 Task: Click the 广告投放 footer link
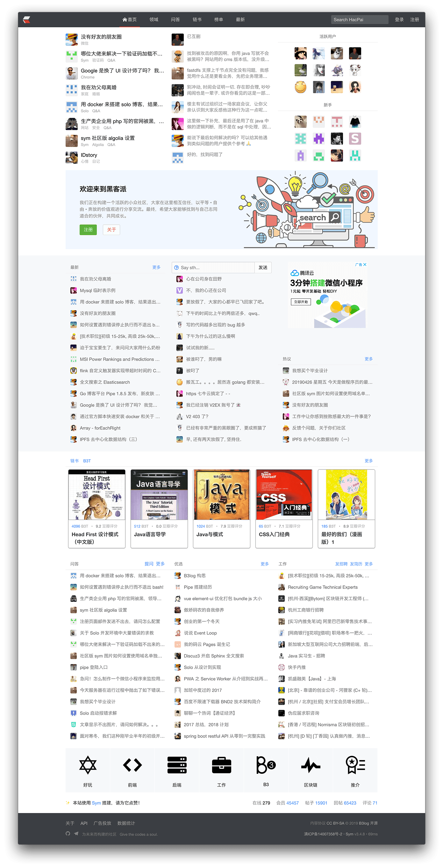pos(102,823)
